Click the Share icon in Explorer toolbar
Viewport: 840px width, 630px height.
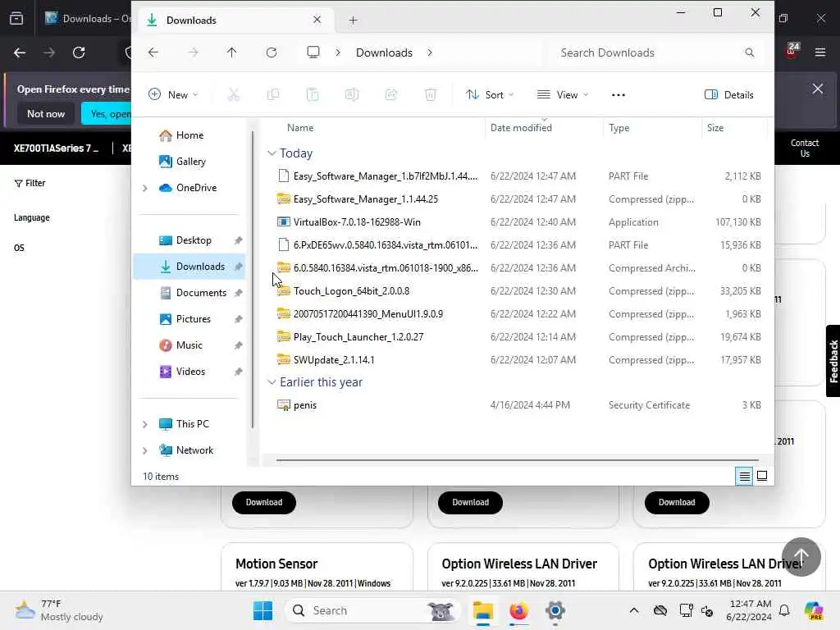click(x=391, y=95)
